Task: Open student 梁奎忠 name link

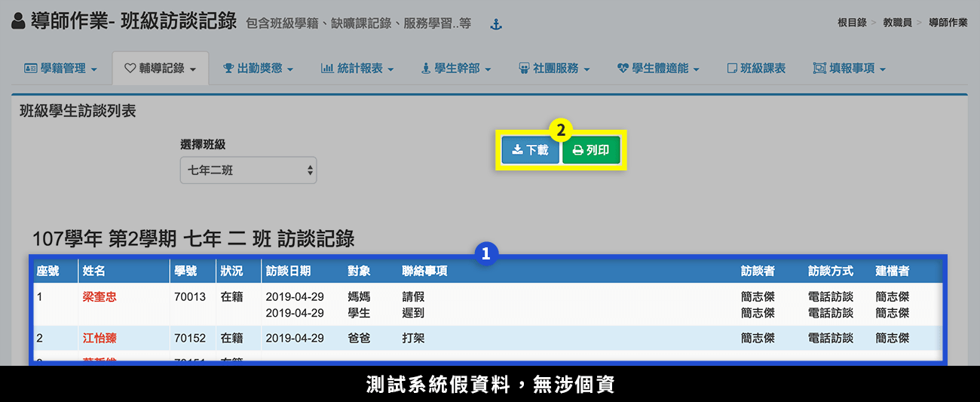Action: pyautogui.click(x=100, y=297)
